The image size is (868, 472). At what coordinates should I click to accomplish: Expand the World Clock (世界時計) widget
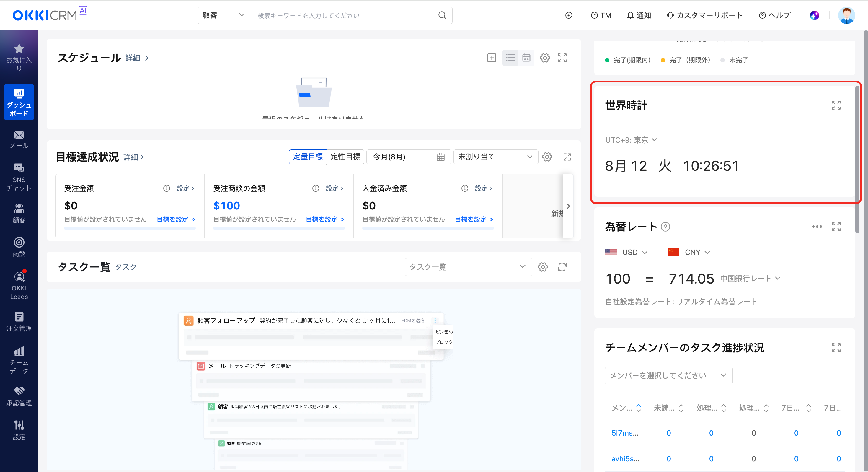click(836, 105)
